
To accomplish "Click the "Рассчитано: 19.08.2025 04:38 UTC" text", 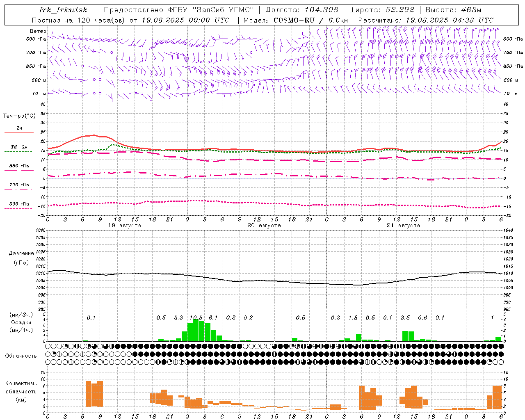I will pyautogui.click(x=426, y=20).
